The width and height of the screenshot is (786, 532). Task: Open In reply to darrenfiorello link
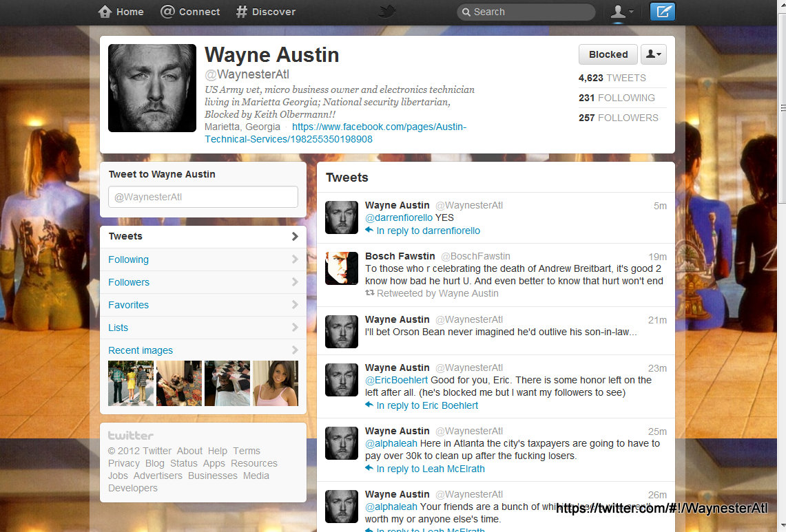(428, 231)
